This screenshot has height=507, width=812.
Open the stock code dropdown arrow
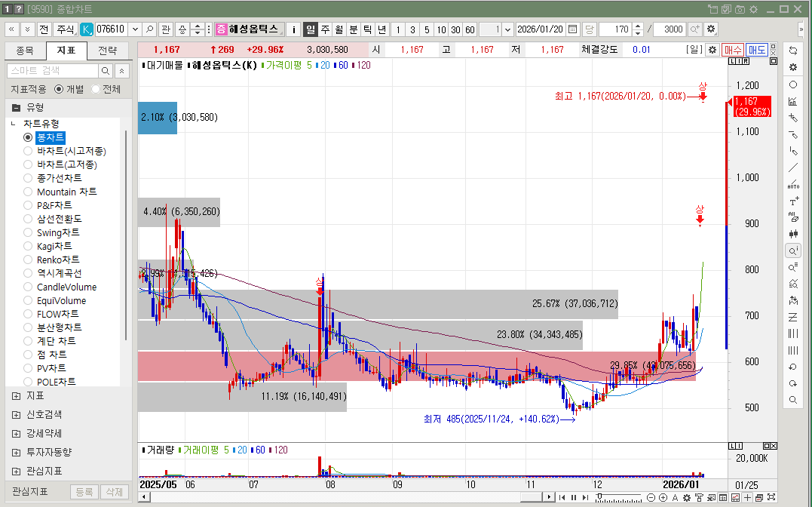click(x=135, y=29)
